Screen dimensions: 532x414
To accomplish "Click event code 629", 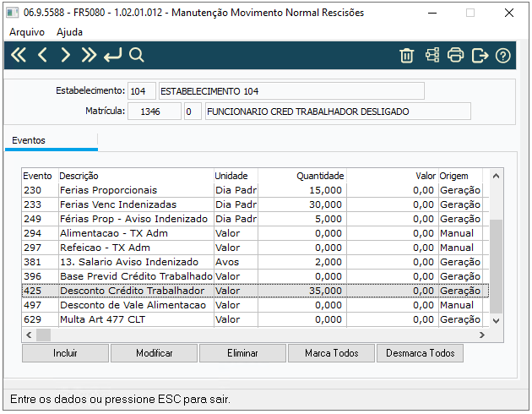I will [x=33, y=319].
